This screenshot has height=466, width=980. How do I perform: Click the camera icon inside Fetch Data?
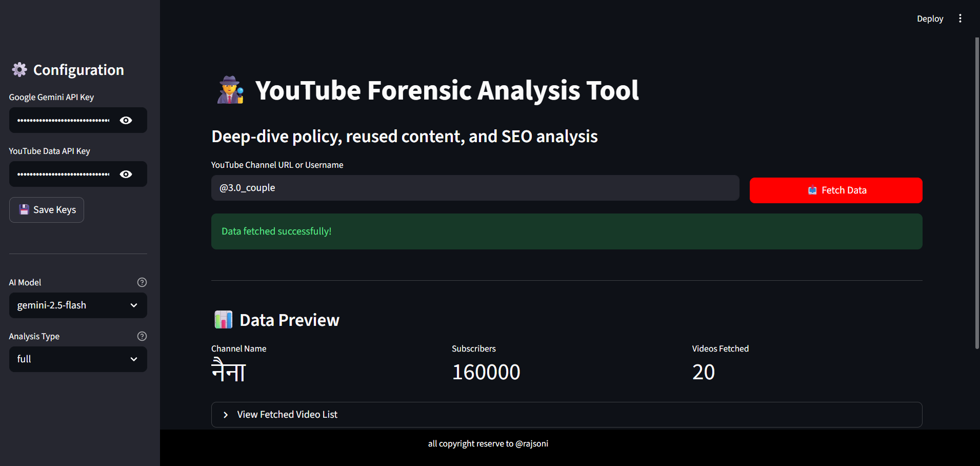(x=812, y=190)
